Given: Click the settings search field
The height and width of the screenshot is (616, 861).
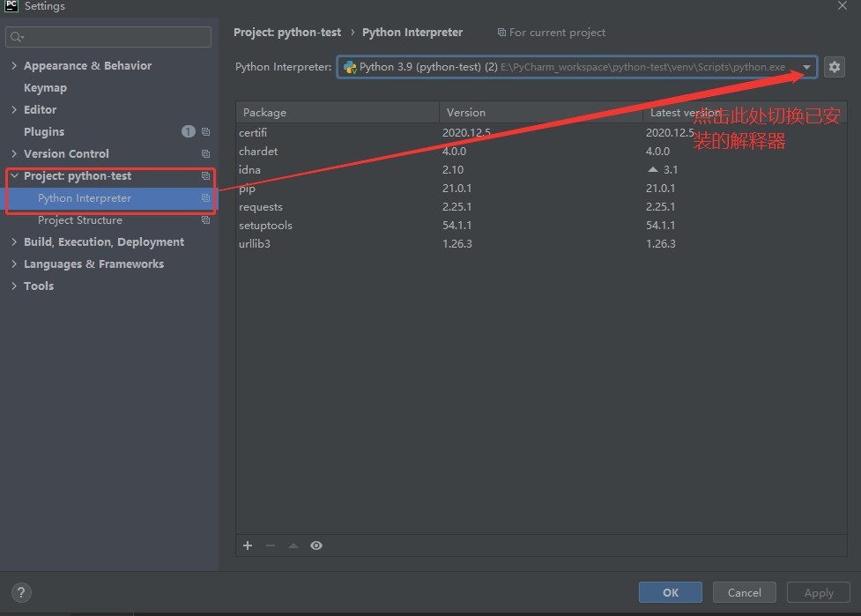Looking at the screenshot, I should tap(108, 37).
